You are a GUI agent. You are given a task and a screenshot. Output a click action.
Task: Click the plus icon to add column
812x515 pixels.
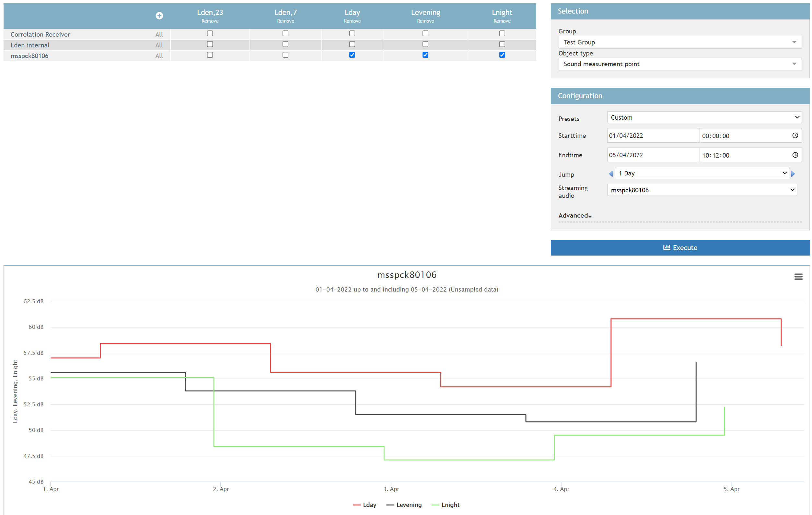pyautogui.click(x=159, y=16)
